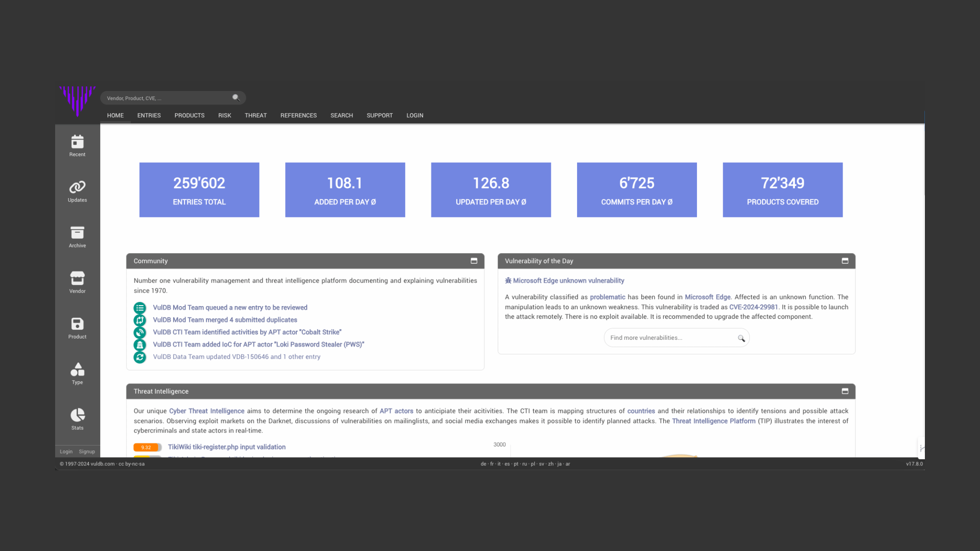This screenshot has height=551, width=980.
Task: Open TikiWiki tiki-register.php input validation link
Action: tap(227, 447)
